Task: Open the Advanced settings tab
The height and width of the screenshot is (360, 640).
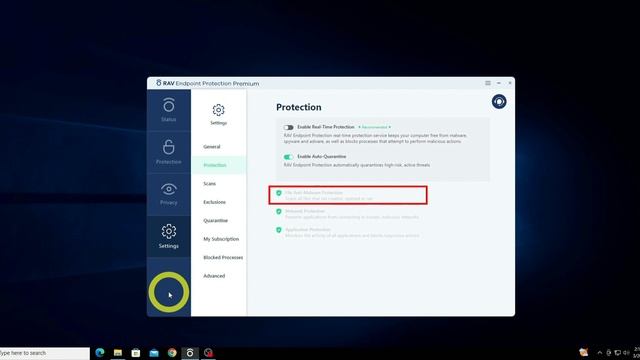Action: (214, 276)
